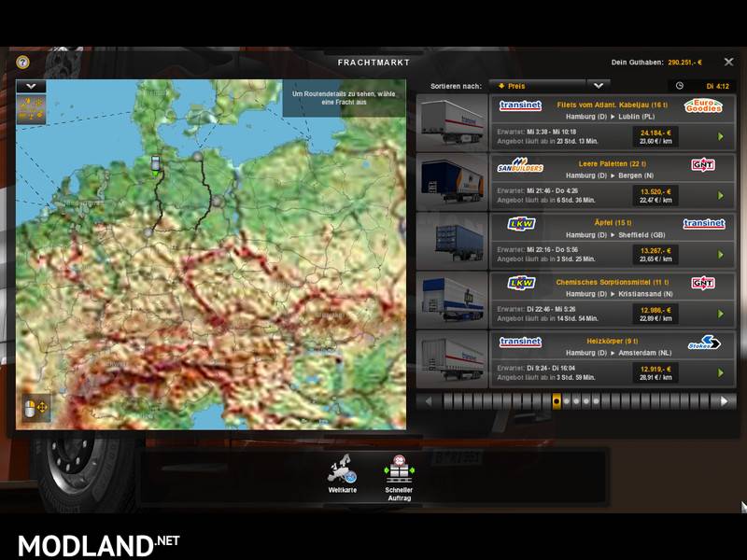The width and height of the screenshot is (747, 560).
Task: Click the LKW logo in the Äpfel job
Action: point(521,223)
